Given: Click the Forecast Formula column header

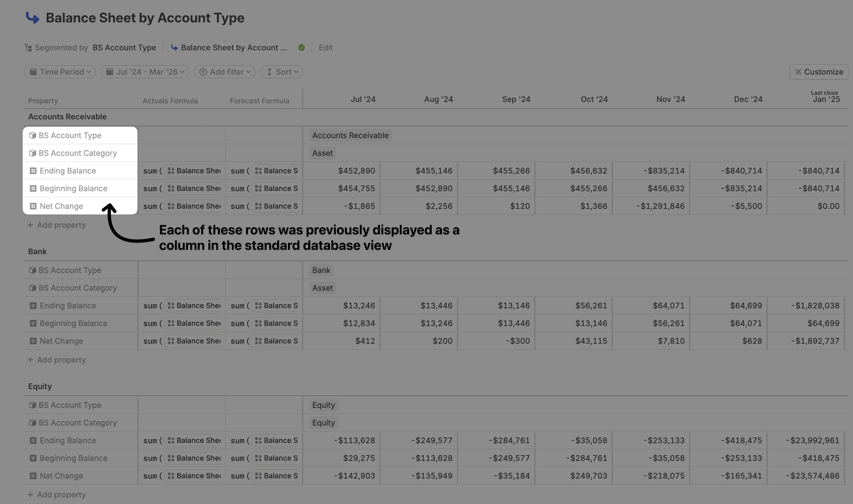Looking at the screenshot, I should click(x=259, y=101).
